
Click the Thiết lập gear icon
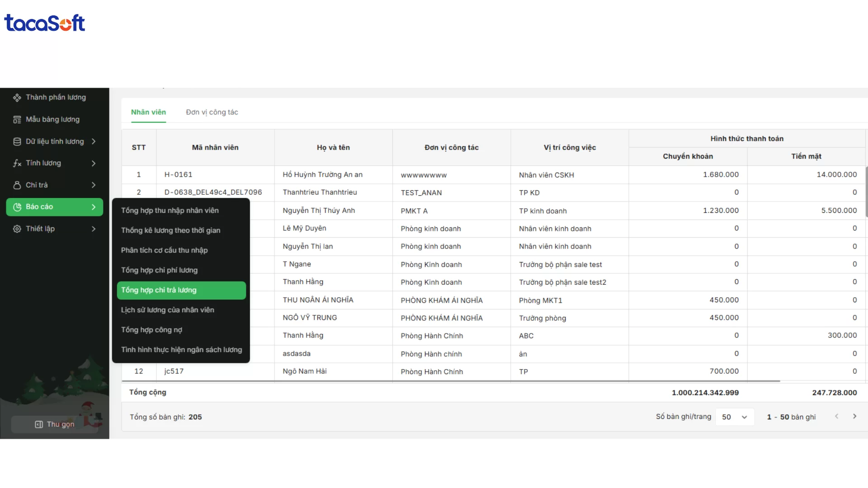click(17, 229)
